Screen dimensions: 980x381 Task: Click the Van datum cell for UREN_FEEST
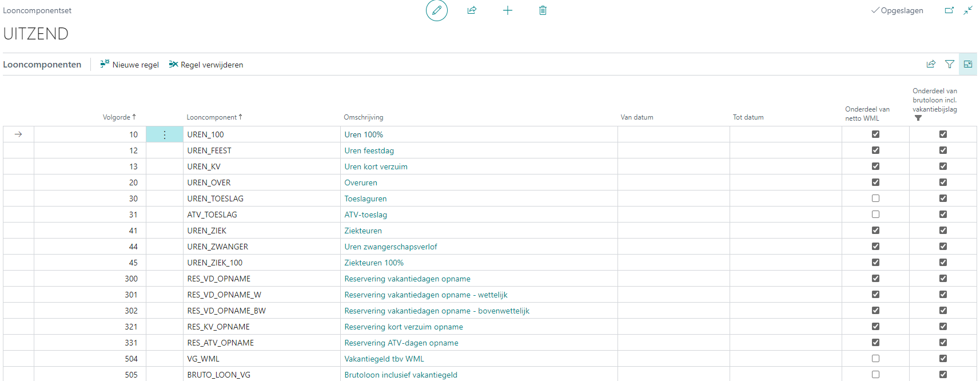673,150
